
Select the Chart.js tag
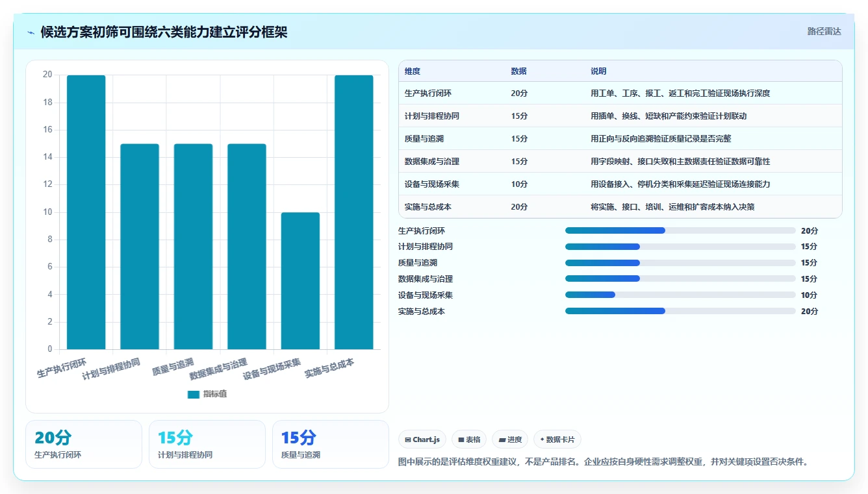point(422,439)
